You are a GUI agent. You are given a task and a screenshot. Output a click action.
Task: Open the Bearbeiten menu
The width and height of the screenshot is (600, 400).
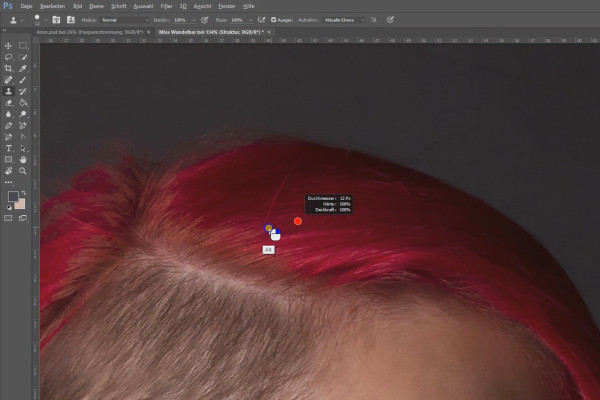click(52, 6)
